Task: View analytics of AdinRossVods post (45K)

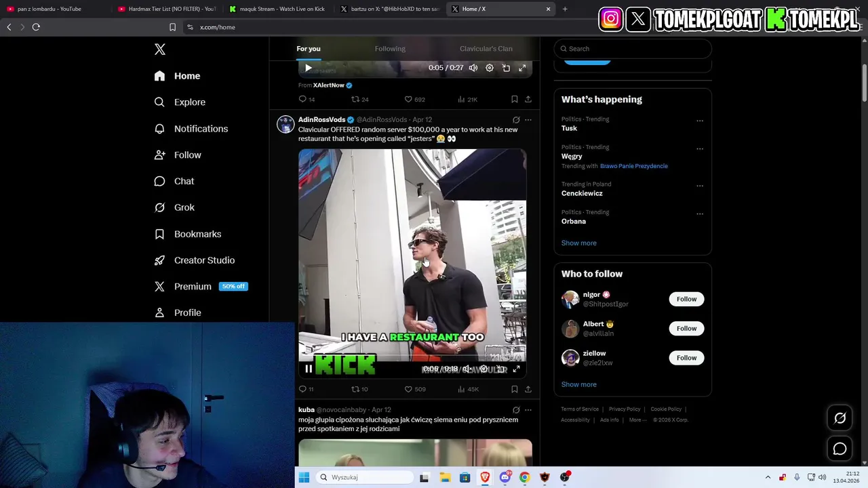Action: tap(468, 389)
